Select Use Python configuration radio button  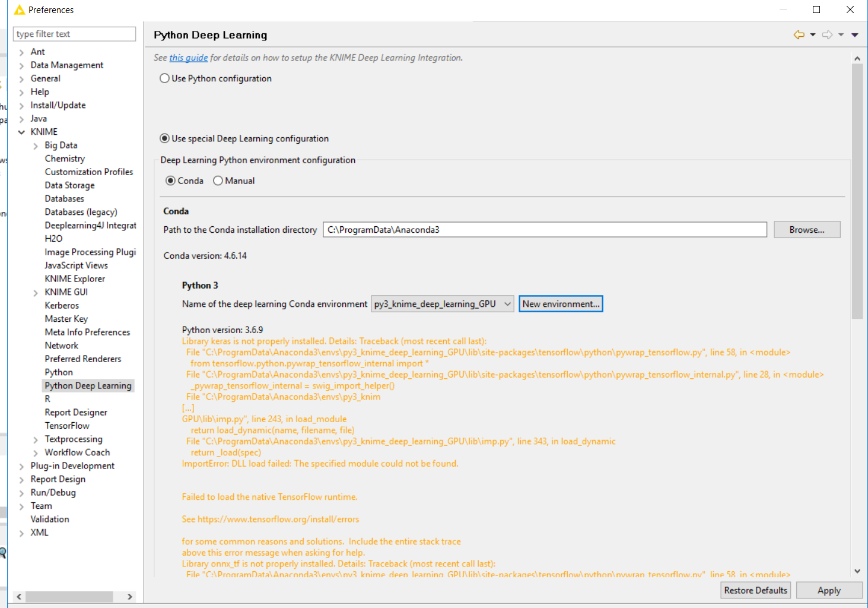pos(165,78)
